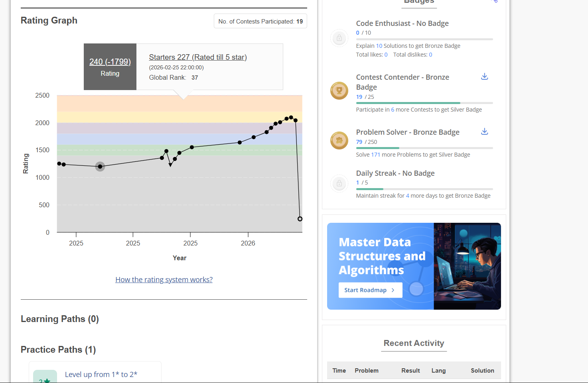Click the arrow in Start Roadmap button
Viewport: 588px width, 383px height.
coord(393,290)
